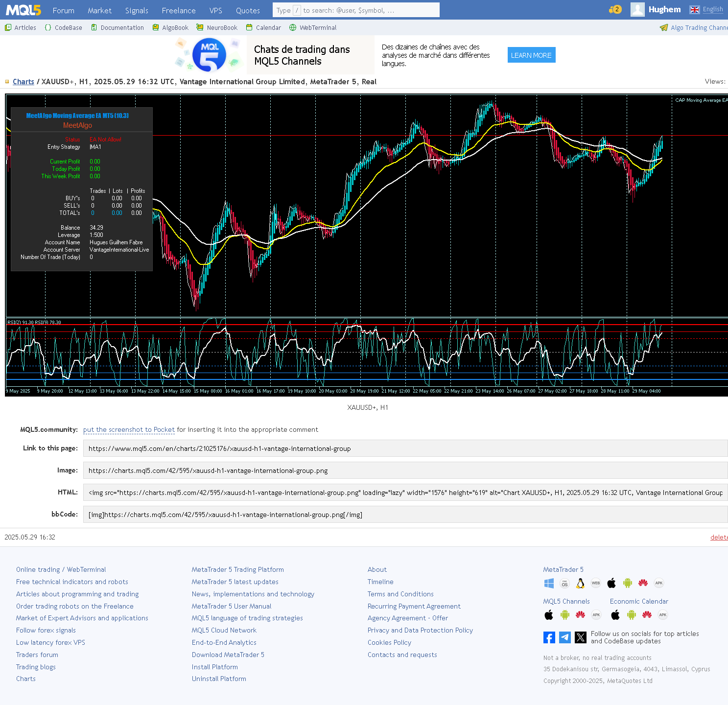Open the Market menu
The image size is (728, 705).
pos(100,10)
